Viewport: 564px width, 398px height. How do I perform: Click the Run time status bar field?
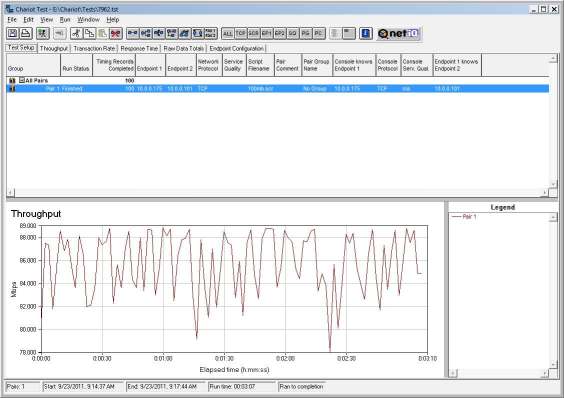tap(242, 387)
